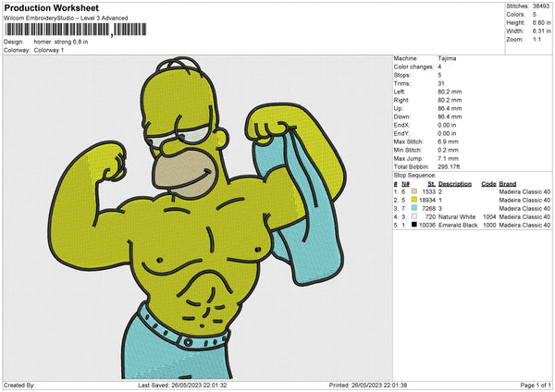This screenshot has width=555, height=392.
Task: Click the 'Page 1 of 1' text
Action: (x=536, y=386)
